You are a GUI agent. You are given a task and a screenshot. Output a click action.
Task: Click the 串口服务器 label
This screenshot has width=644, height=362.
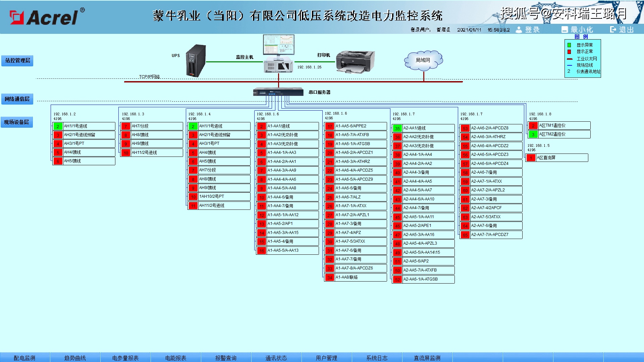pos(320,92)
